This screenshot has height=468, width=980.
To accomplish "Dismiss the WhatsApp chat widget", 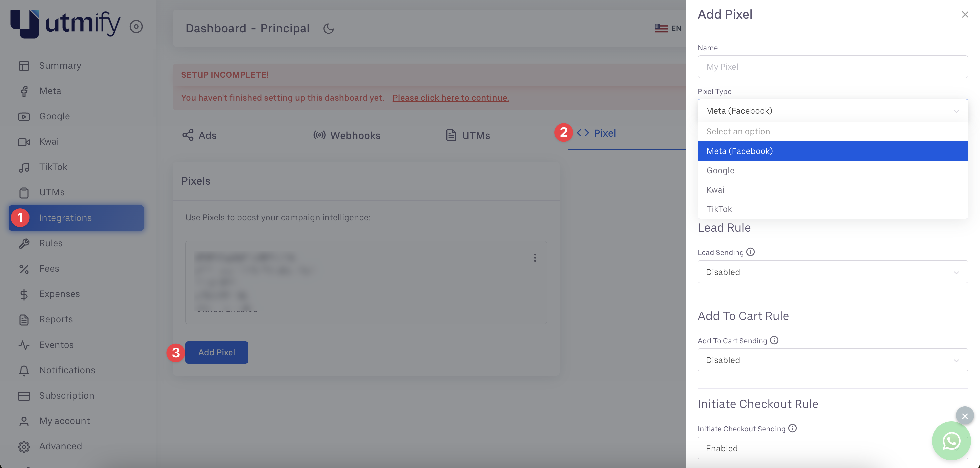I will click(965, 416).
